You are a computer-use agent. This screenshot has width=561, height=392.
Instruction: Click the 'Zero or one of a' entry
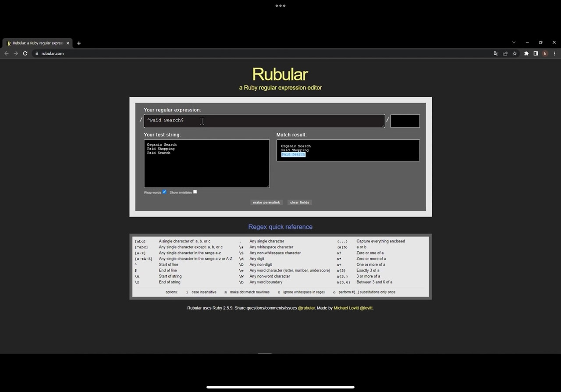click(x=370, y=253)
